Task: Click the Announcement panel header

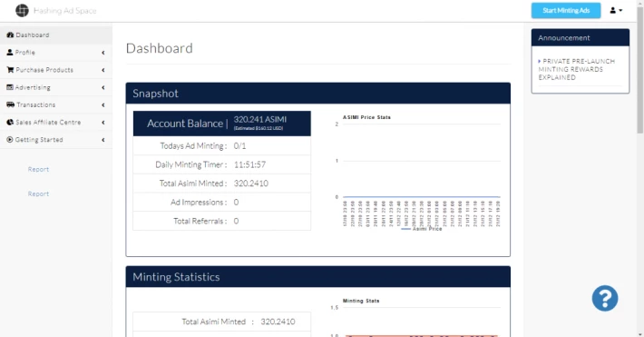Action: pyautogui.click(x=580, y=38)
